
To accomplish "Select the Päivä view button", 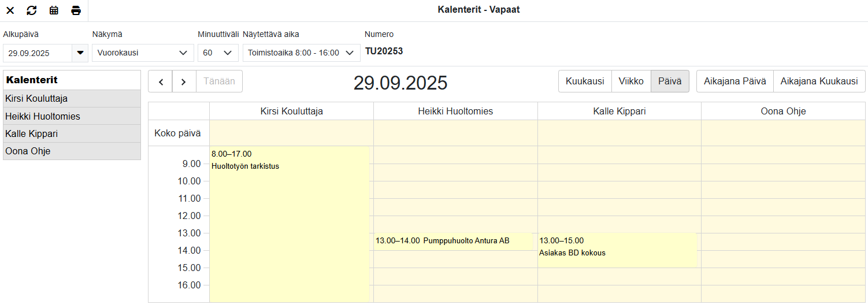I will pyautogui.click(x=670, y=81).
